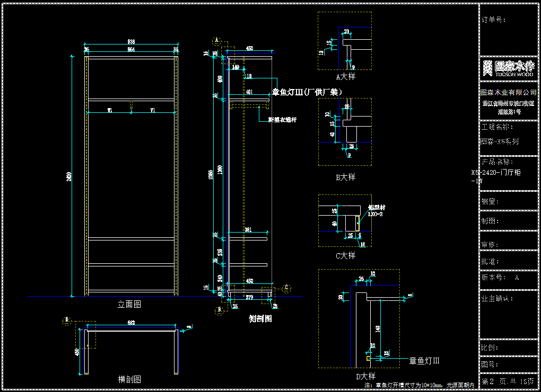Click the 横剖图 plan section label
This screenshot has height=392, width=541.
click(129, 379)
